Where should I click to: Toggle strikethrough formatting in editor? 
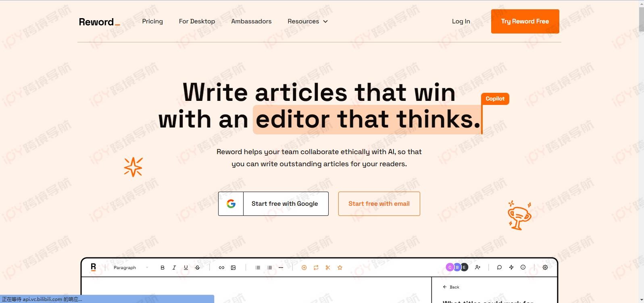198,267
